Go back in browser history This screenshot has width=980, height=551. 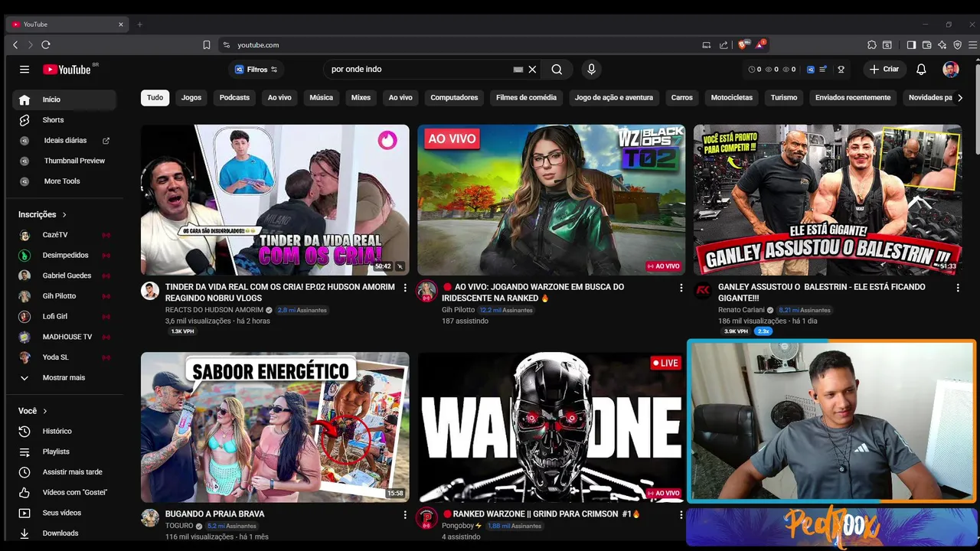tap(15, 45)
